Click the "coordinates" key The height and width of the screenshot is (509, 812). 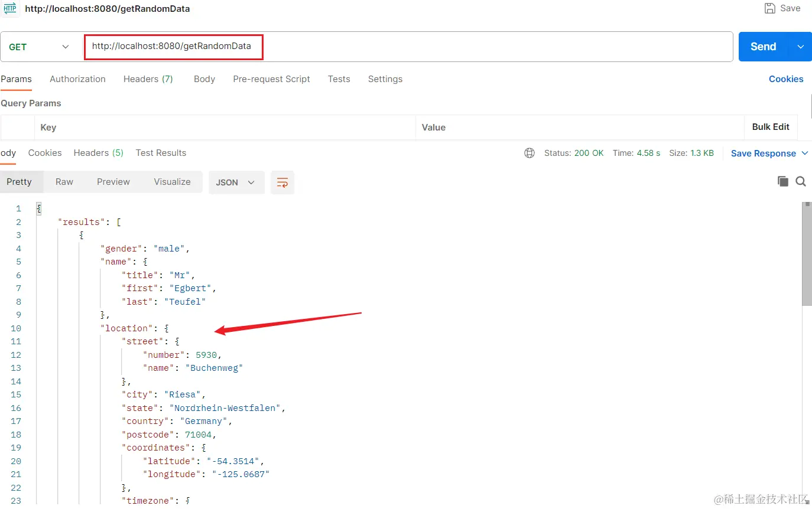(x=157, y=448)
